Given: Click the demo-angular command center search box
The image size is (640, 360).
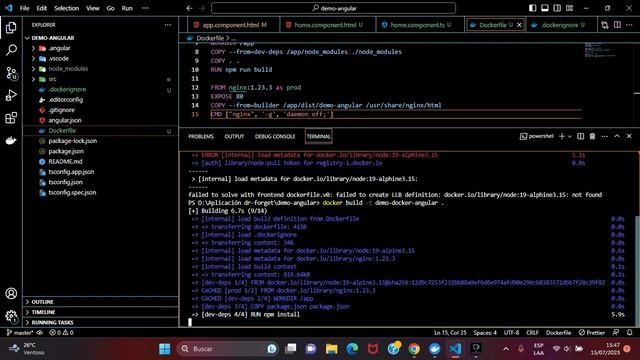Looking at the screenshot, I should (x=333, y=8).
